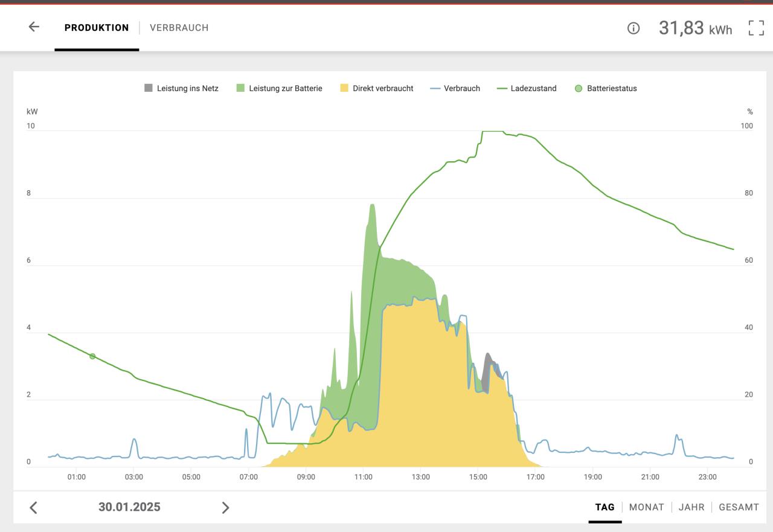Enter fullscreen with the expand icon

coord(756,28)
